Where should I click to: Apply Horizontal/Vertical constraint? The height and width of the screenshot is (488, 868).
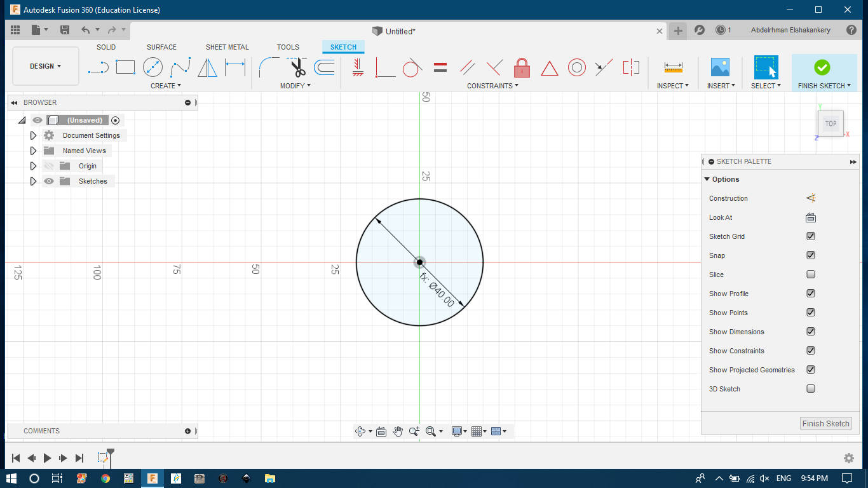(358, 67)
